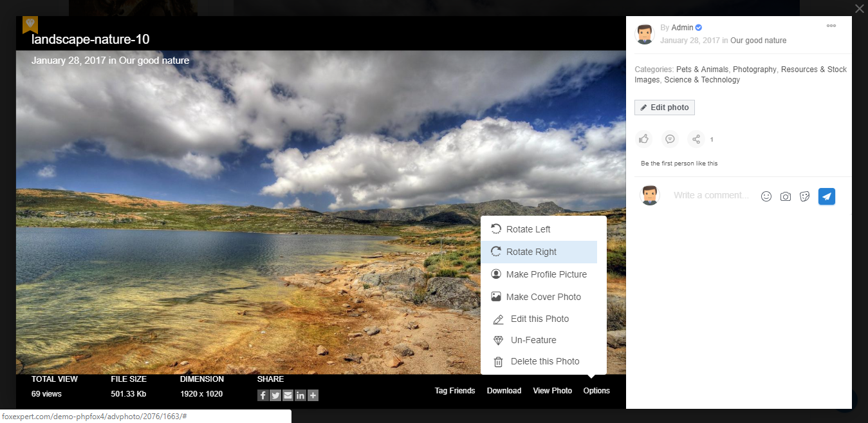Click the Facebook share icon

click(x=263, y=395)
